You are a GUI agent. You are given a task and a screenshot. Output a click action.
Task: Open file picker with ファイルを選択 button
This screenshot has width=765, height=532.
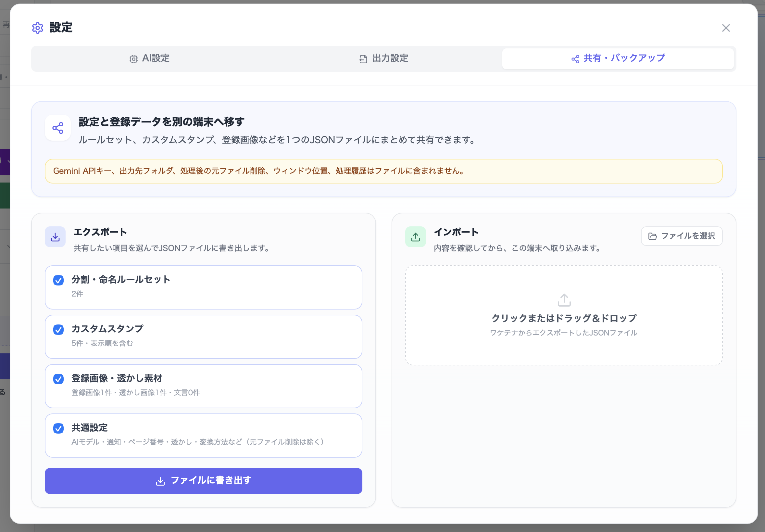point(681,236)
